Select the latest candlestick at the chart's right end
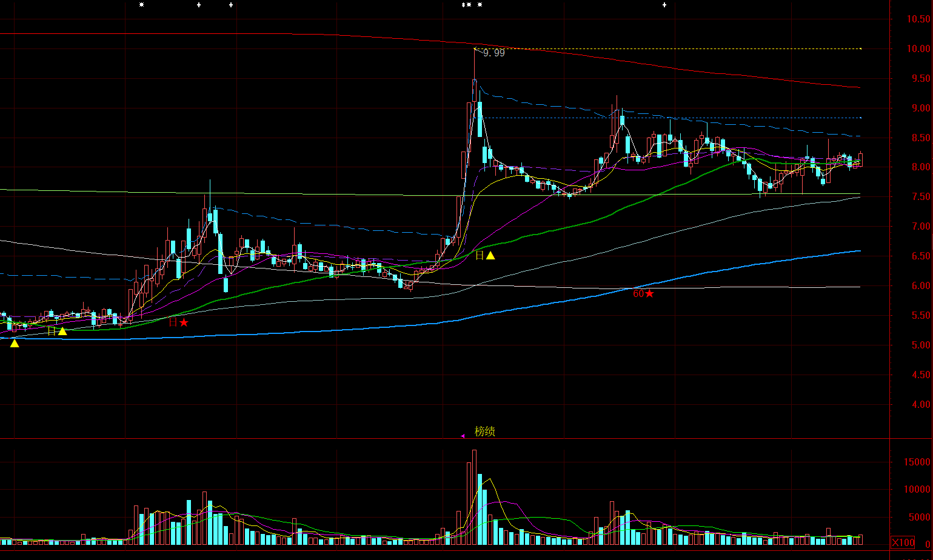The height and width of the screenshot is (560, 933). [x=860, y=159]
